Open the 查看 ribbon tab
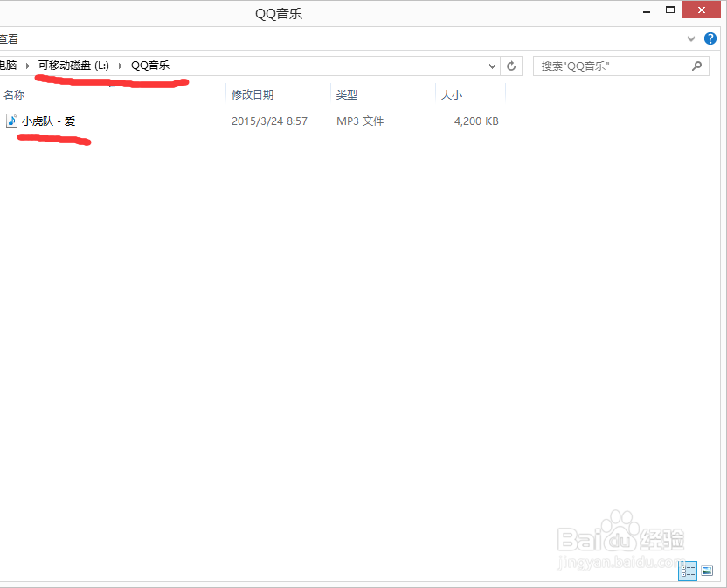This screenshot has width=727, height=588. tap(9, 39)
